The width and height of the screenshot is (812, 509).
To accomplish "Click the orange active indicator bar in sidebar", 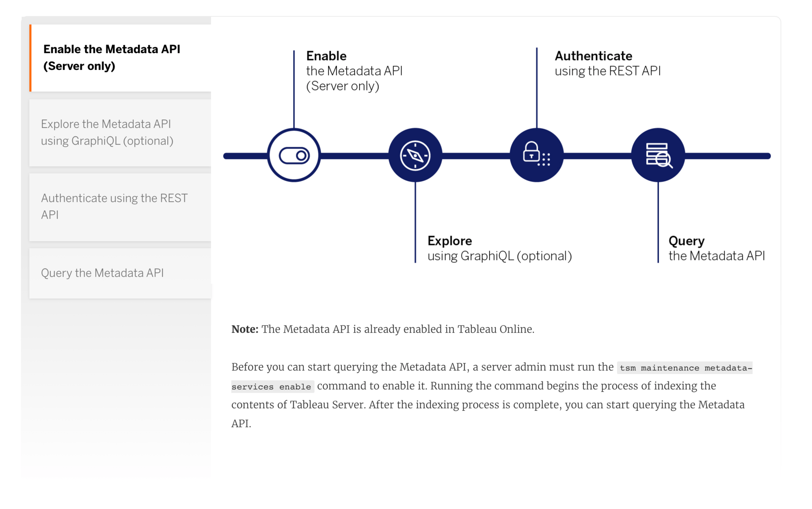I will pyautogui.click(x=30, y=58).
